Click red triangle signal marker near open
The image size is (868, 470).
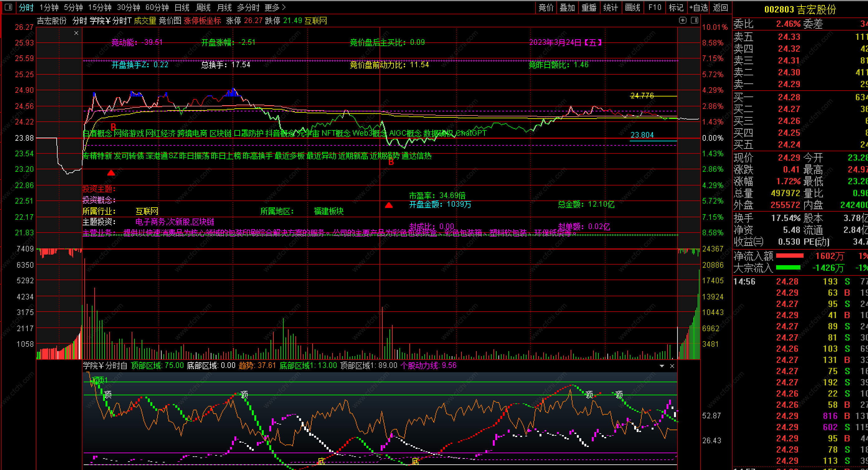click(111, 173)
